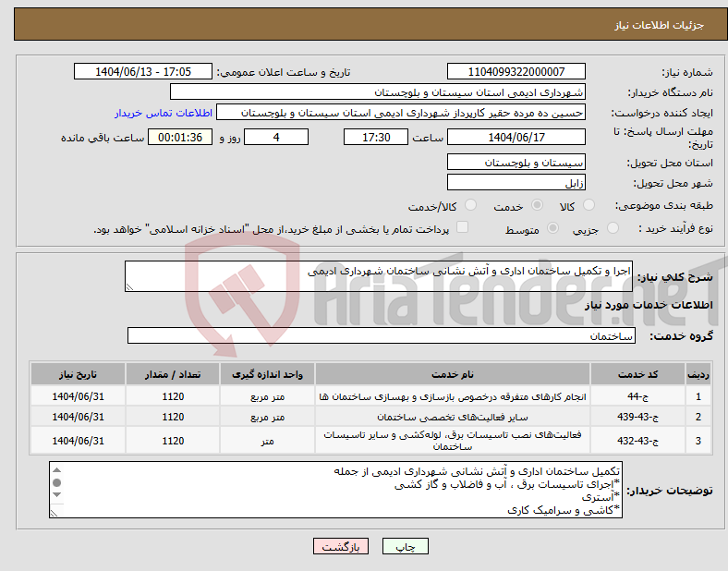Click date 1404/06/31 in row 3

(x=78, y=441)
